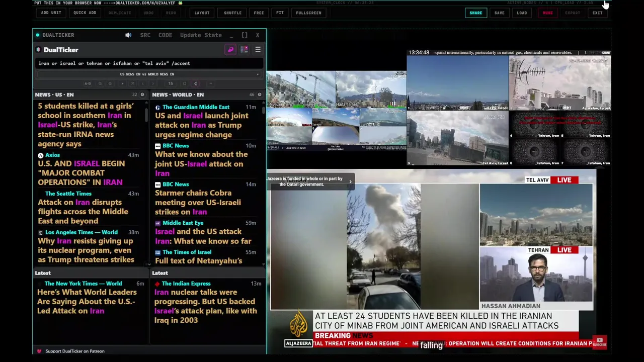Screen dimensions: 644x362
Task: Open the 1h time range selector
Action: pyautogui.click(x=171, y=83)
